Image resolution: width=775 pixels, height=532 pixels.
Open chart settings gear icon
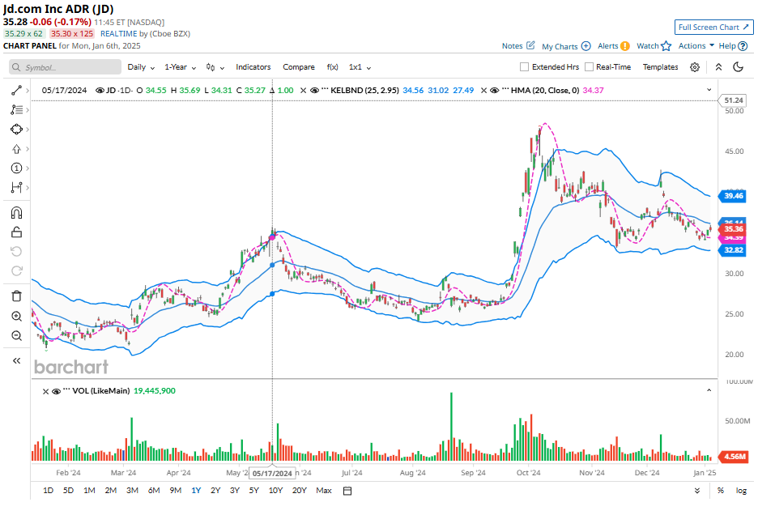pos(695,67)
